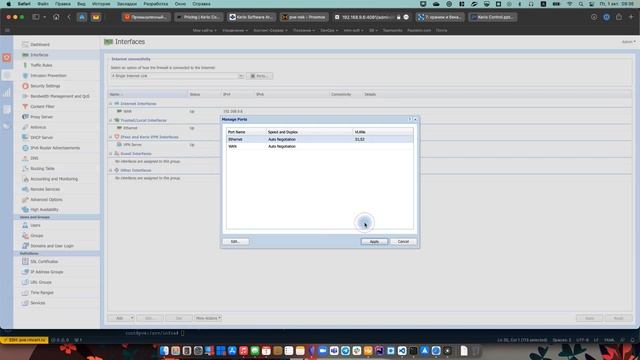
Task: Open the Antivirus section
Action: 38,127
